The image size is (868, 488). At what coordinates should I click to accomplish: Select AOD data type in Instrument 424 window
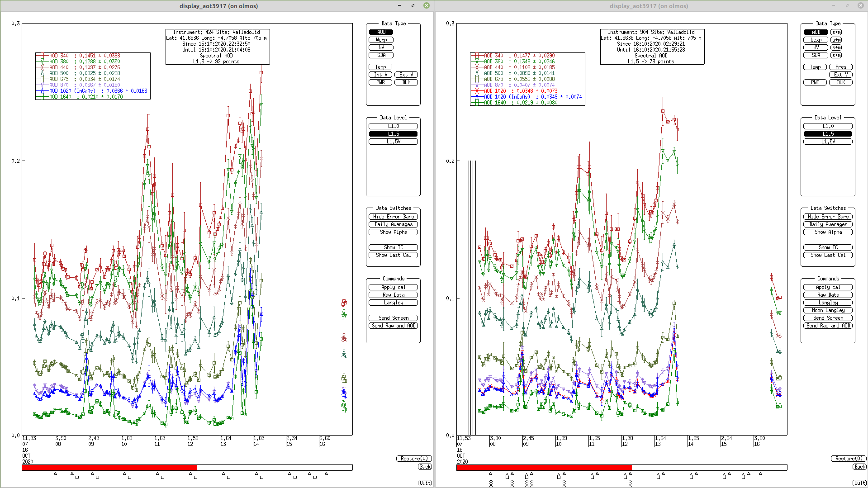(x=381, y=32)
